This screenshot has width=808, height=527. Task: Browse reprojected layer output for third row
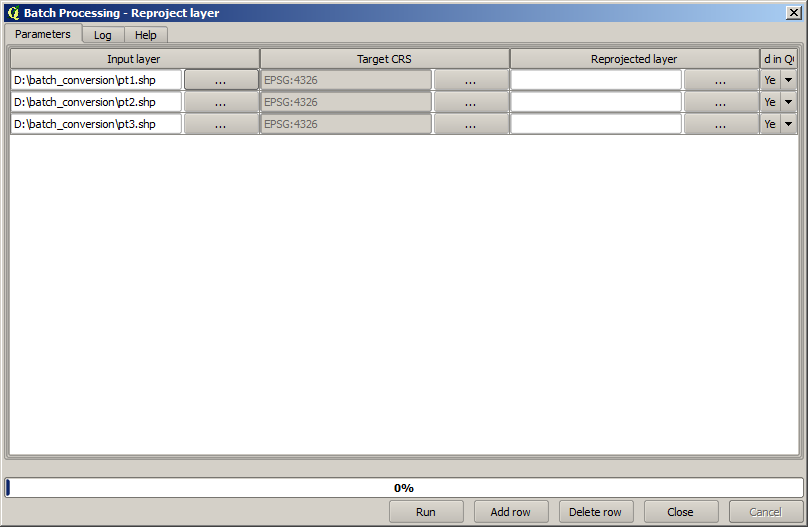click(720, 124)
